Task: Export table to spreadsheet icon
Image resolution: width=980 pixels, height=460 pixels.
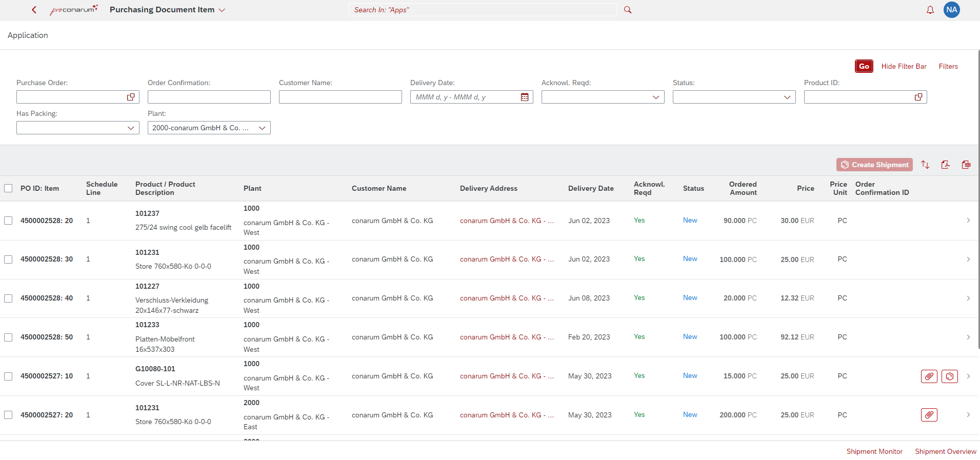Action: 966,165
